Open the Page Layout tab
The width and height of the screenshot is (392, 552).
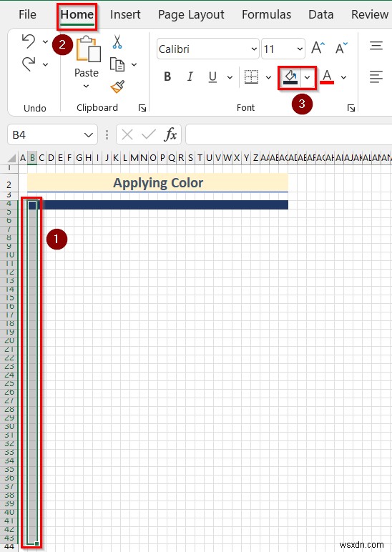pyautogui.click(x=191, y=14)
